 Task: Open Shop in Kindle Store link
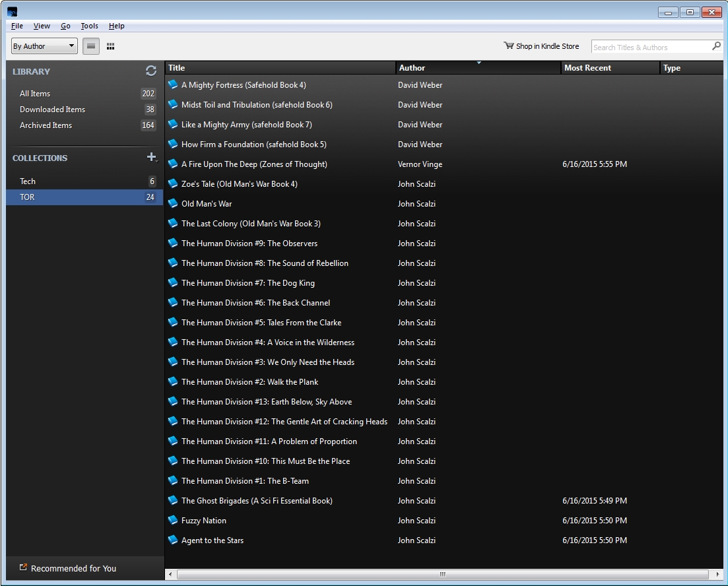(547, 46)
